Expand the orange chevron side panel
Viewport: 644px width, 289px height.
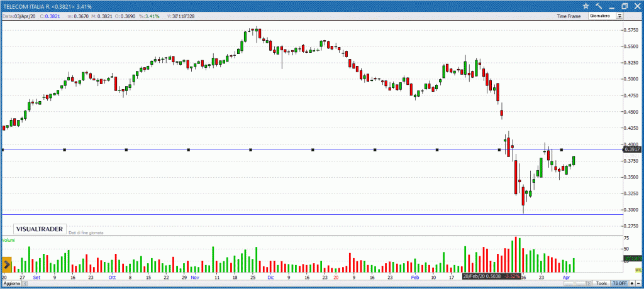7,265
